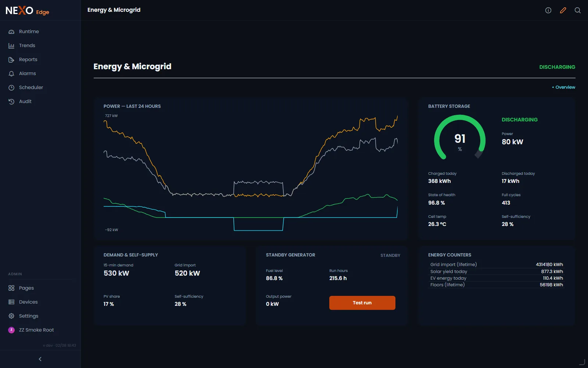Click the version text v dev 02/08 18:43
The image size is (588, 368).
tap(60, 346)
